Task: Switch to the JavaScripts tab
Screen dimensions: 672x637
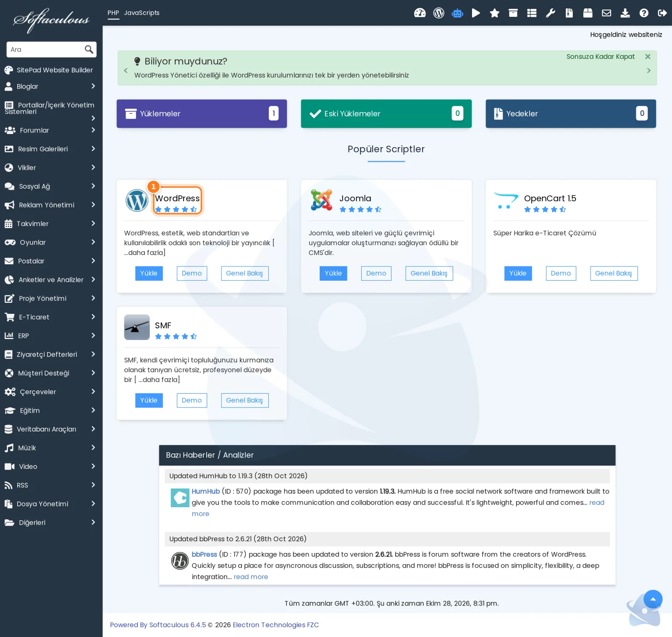Action: coord(142,13)
